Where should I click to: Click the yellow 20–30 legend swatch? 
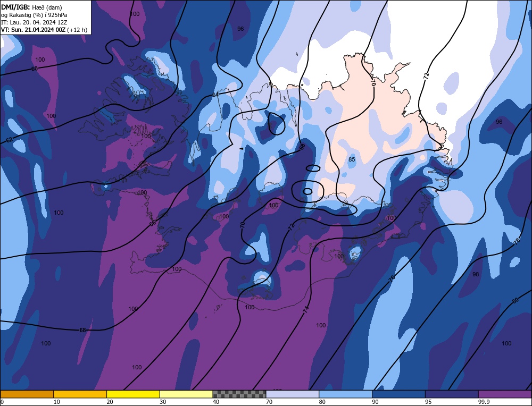(x=133, y=394)
